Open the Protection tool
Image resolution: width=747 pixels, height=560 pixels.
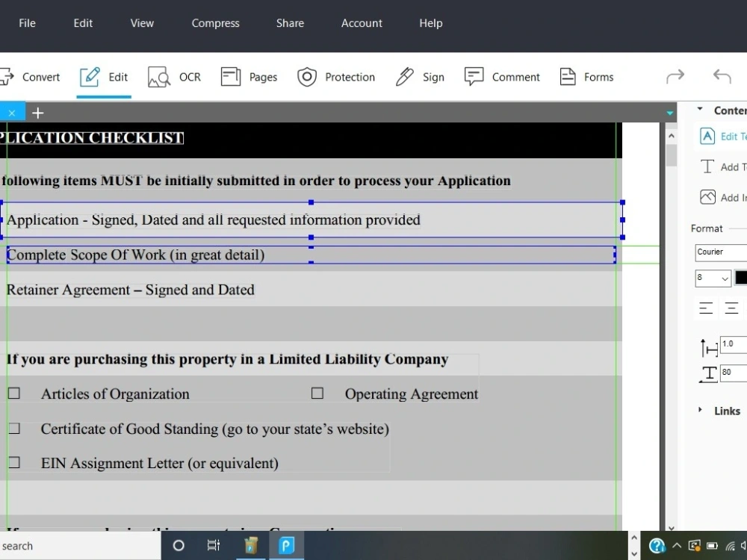pos(336,77)
